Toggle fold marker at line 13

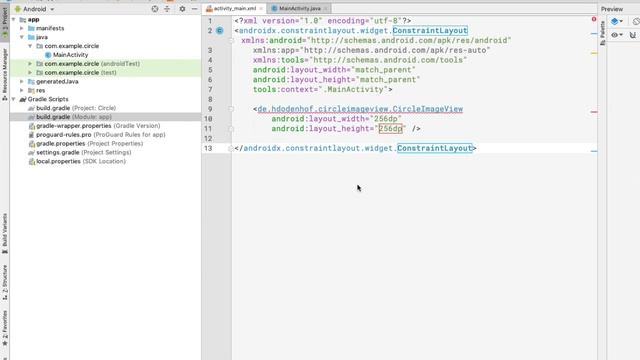[231, 149]
